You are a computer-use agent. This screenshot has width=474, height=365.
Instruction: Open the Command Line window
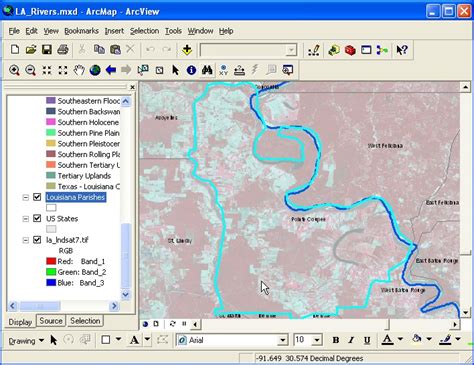click(366, 50)
